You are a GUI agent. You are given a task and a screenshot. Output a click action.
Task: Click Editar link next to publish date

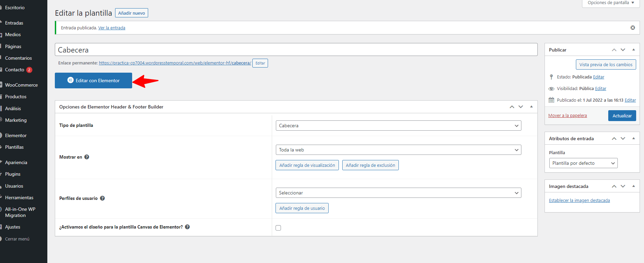click(x=630, y=100)
